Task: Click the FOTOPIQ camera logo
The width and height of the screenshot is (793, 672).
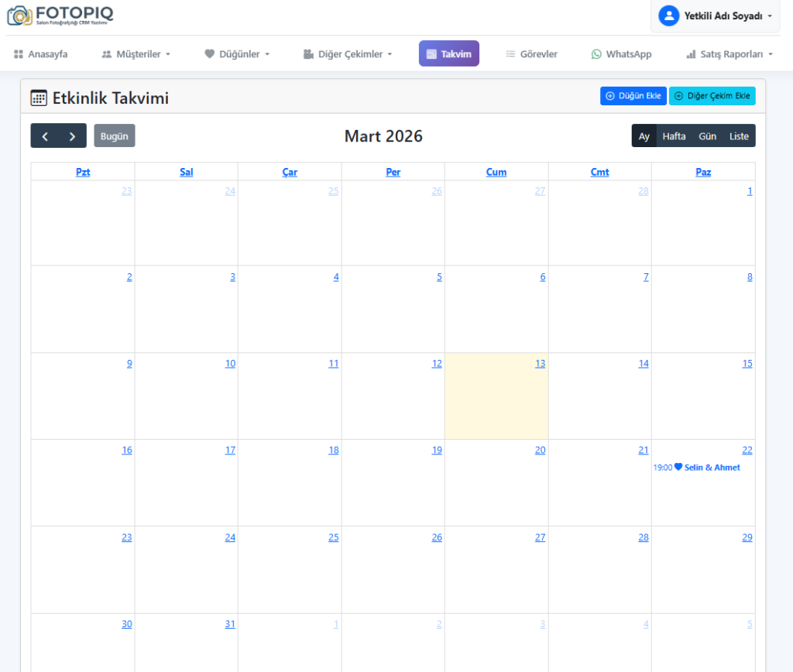Action: [20, 15]
